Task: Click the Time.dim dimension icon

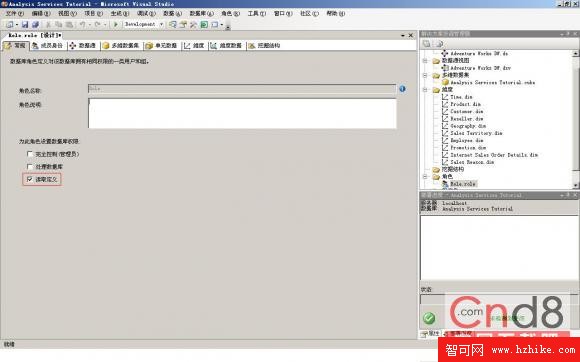Action: pos(445,97)
